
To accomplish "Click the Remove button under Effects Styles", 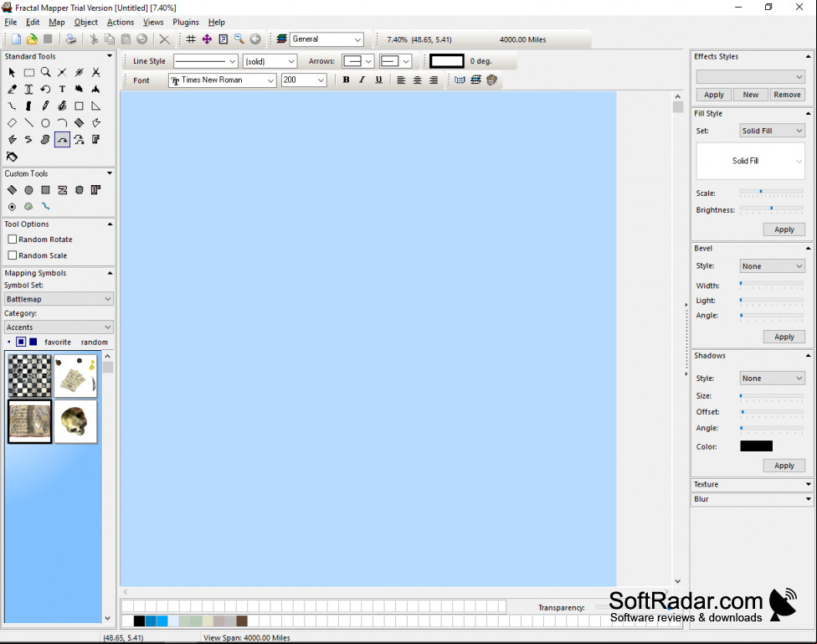I will point(788,95).
